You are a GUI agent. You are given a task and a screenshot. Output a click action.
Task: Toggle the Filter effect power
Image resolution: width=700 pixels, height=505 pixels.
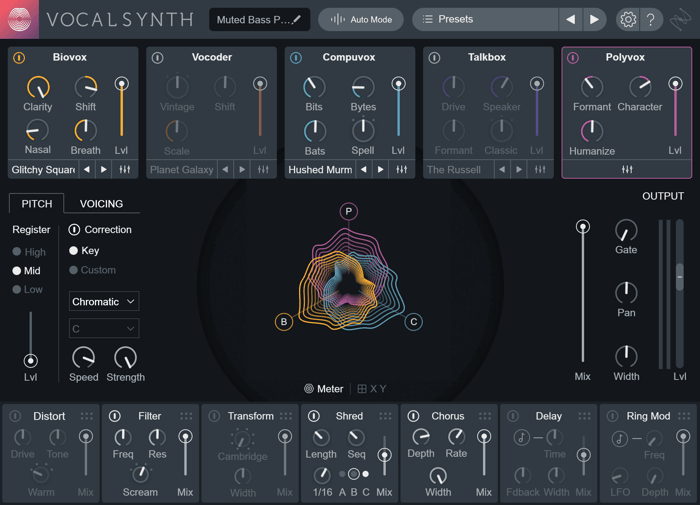tap(115, 416)
